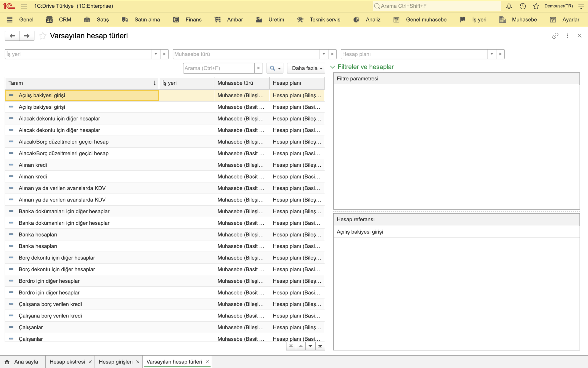588x368 pixels.
Task: Open the notifications bell icon
Action: [x=509, y=6]
